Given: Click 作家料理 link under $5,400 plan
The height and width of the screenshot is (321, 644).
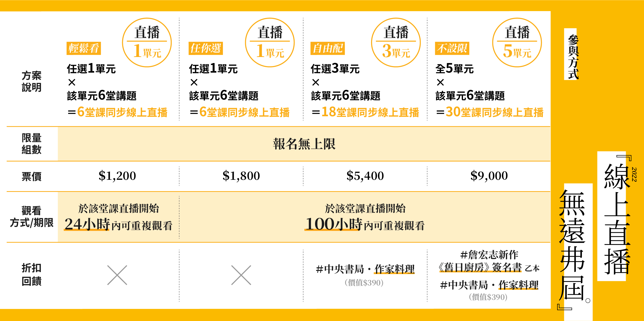Looking at the screenshot, I should (394, 269).
